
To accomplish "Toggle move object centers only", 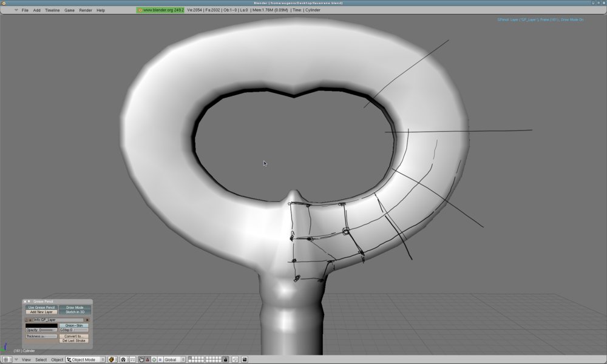I will [x=133, y=359].
